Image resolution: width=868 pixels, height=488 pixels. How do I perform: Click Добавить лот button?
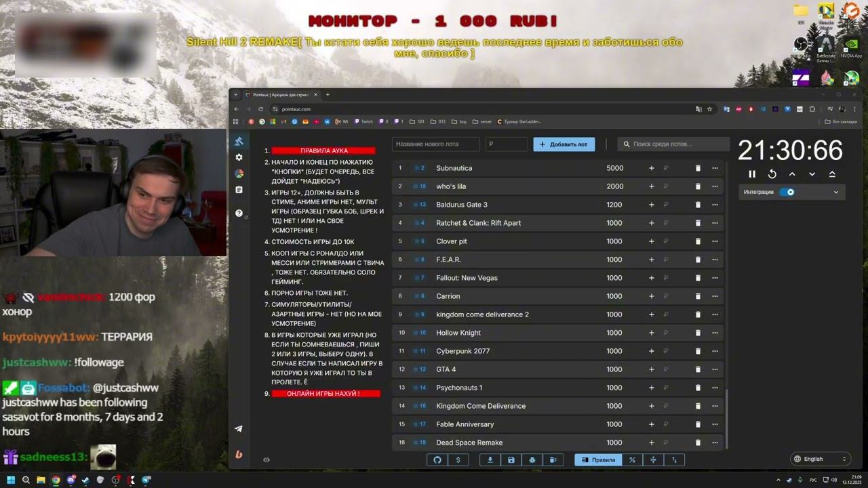[x=564, y=144]
